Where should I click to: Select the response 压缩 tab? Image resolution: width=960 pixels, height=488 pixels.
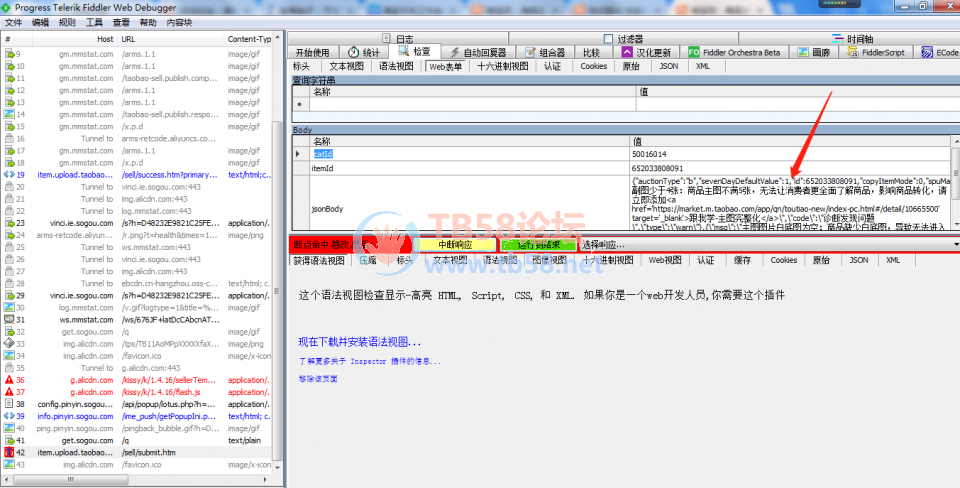point(368,260)
